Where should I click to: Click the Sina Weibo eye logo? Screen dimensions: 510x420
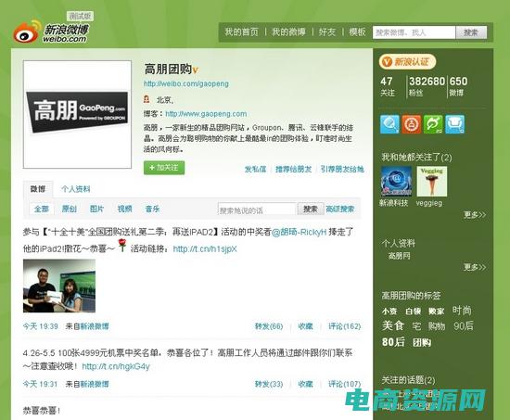pyautogui.click(x=27, y=32)
